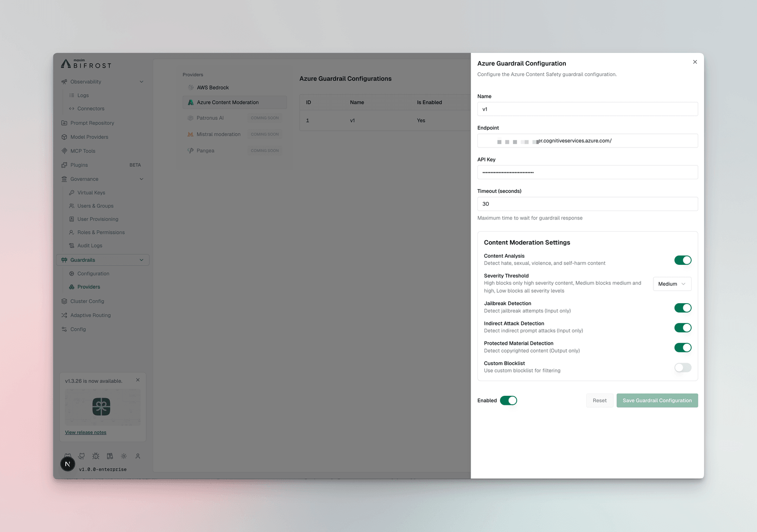Screen dimensions: 757x532
Task: Click the Azure Content Moderation provider icon
Action: 191,102
